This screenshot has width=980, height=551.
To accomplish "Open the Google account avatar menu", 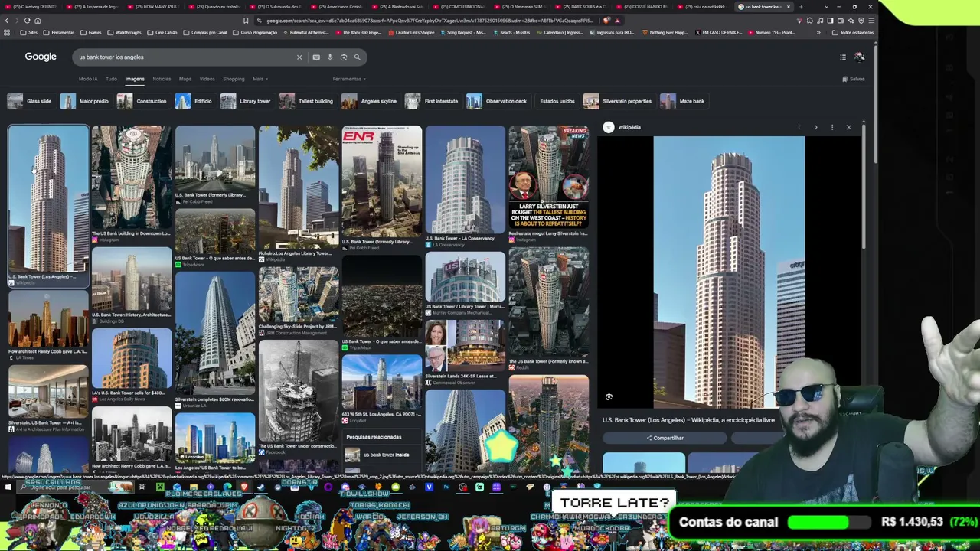I will point(860,57).
